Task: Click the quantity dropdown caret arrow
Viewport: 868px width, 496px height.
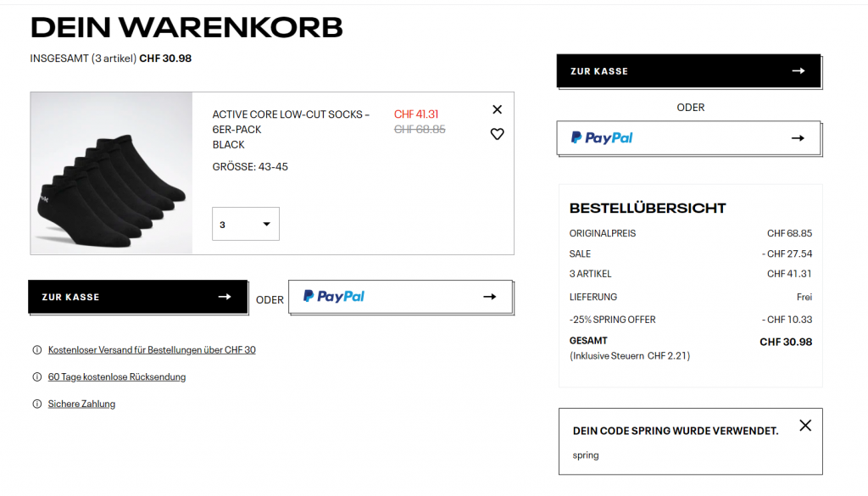Action: pyautogui.click(x=266, y=224)
